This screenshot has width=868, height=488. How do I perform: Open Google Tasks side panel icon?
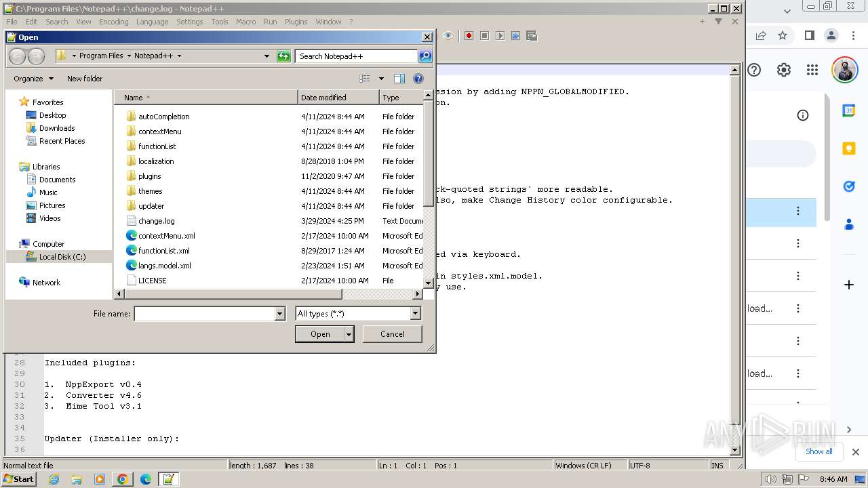point(849,186)
